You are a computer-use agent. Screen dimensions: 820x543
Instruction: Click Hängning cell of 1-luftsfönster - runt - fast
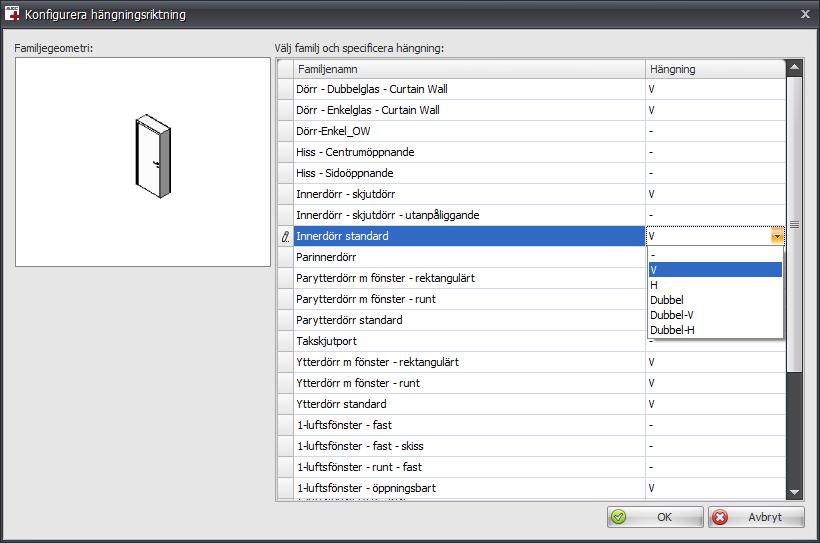click(715, 467)
